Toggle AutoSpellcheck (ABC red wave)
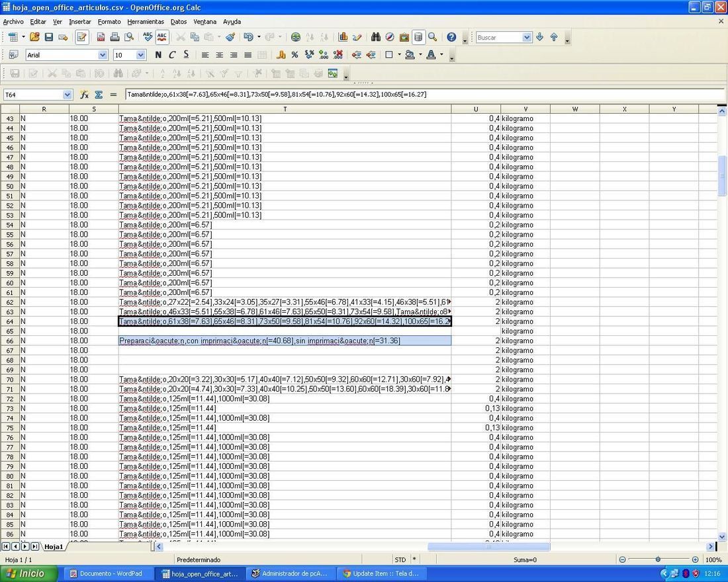 click(x=162, y=37)
